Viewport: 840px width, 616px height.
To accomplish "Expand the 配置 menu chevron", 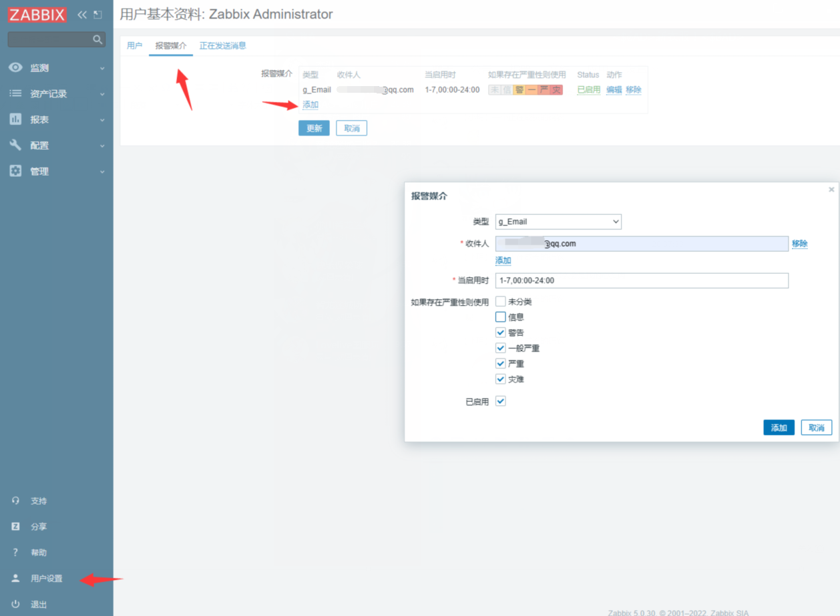I will 102,145.
